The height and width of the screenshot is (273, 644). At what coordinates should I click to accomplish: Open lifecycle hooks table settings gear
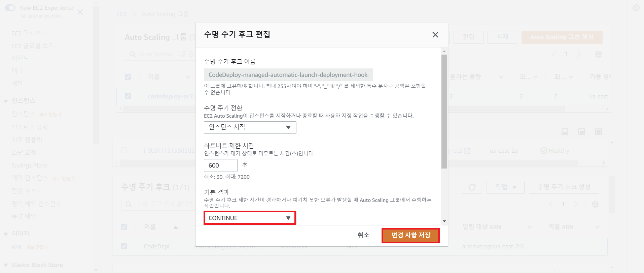click(x=595, y=204)
